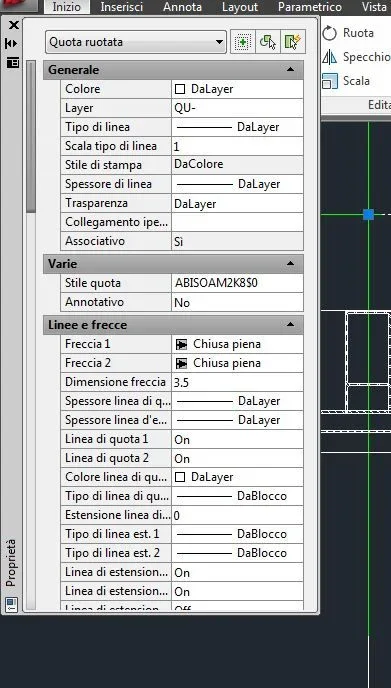Screen dimensions: 391x688
Task: Toggle PICKADD value icon button
Action: pos(242,42)
